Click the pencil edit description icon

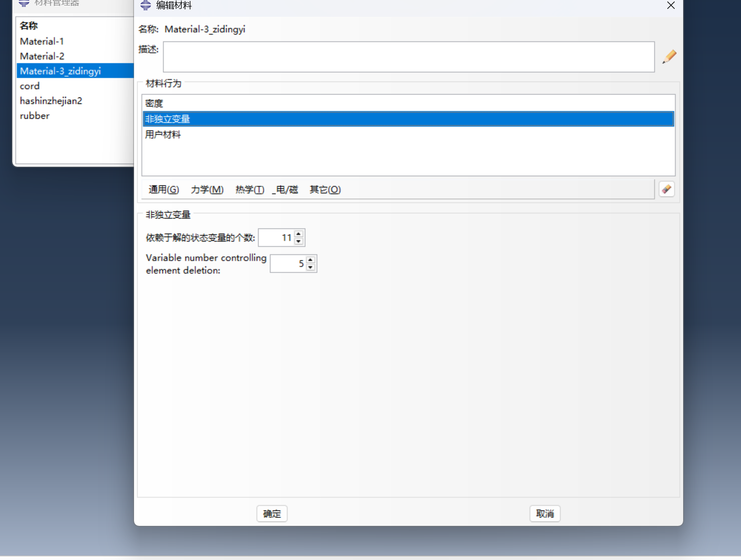coord(669,56)
